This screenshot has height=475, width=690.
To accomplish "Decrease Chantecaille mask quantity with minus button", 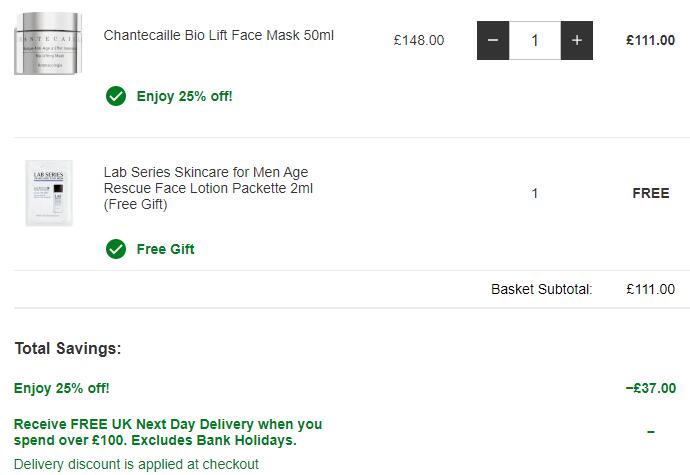I will 493,41.
